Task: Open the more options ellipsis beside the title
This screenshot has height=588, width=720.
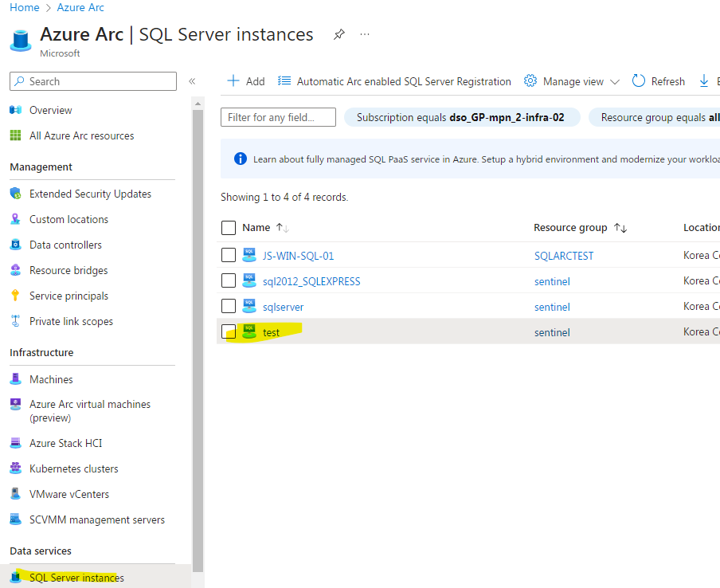Action: [365, 34]
